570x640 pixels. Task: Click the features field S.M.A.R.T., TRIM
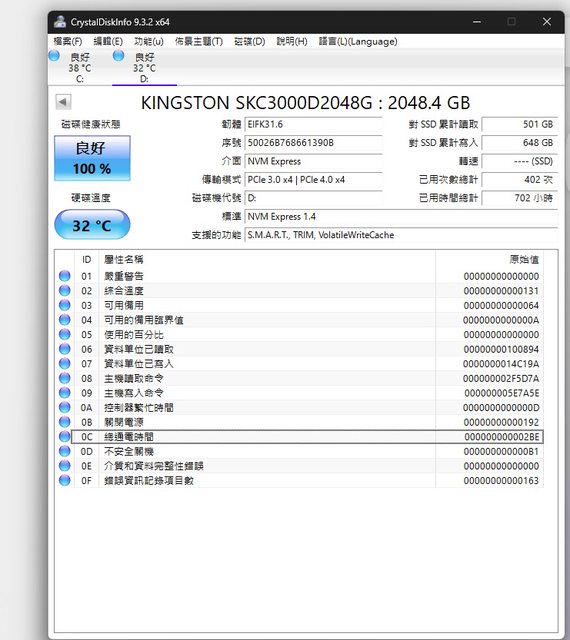pyautogui.click(x=401, y=235)
